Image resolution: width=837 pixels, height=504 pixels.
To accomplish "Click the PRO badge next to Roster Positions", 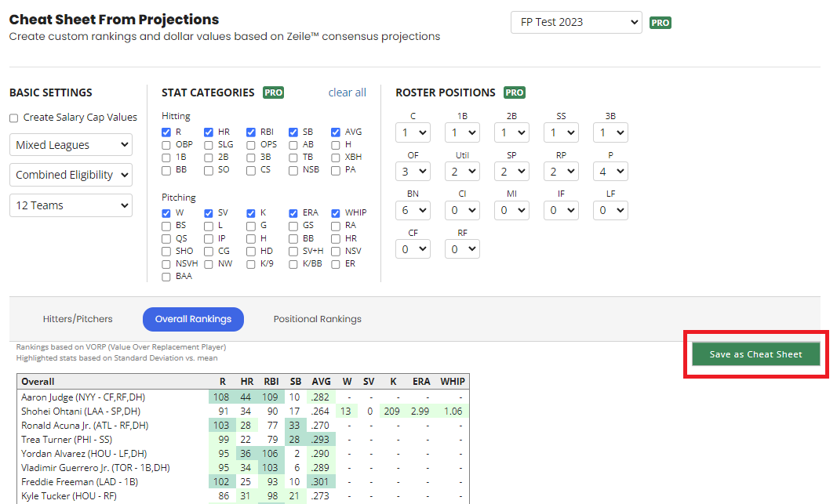I will 514,92.
